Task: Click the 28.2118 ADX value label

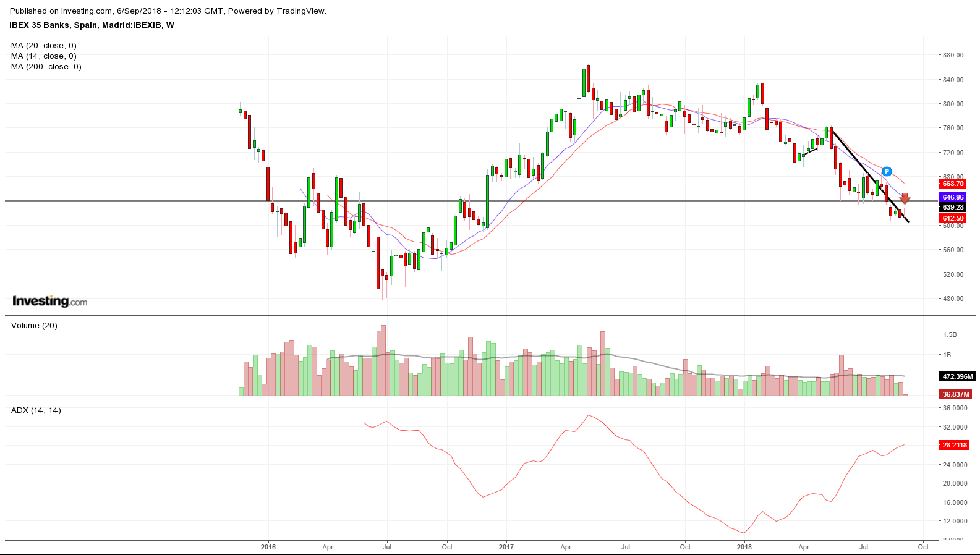Action: point(955,445)
